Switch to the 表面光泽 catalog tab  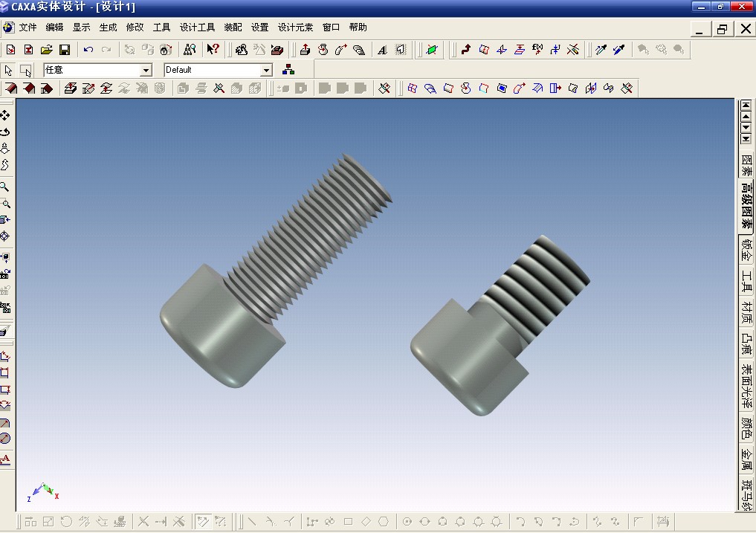click(x=746, y=387)
